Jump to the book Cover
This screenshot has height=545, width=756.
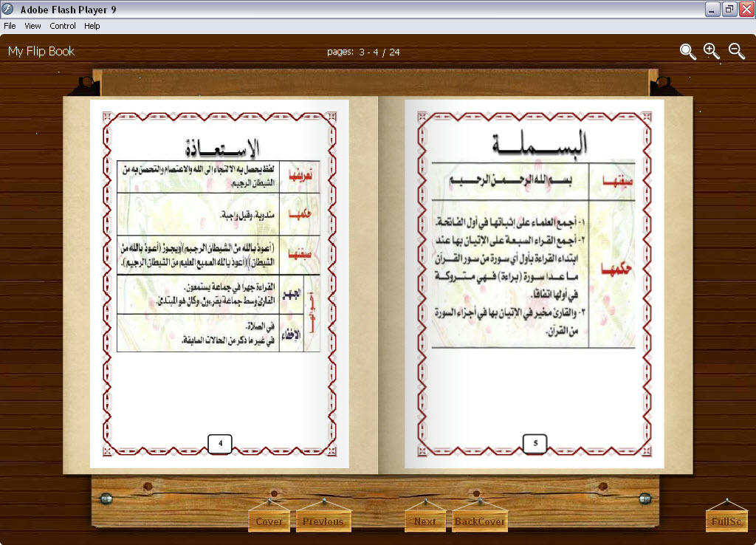(269, 521)
